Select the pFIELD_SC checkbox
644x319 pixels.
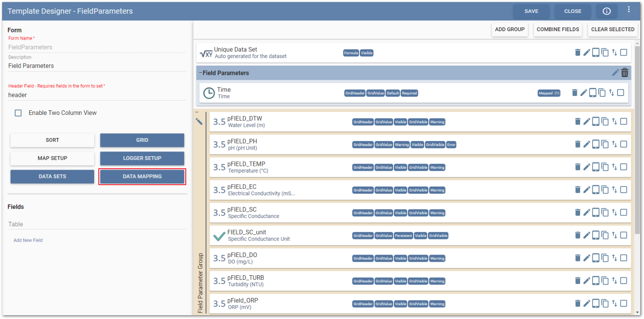click(x=623, y=212)
